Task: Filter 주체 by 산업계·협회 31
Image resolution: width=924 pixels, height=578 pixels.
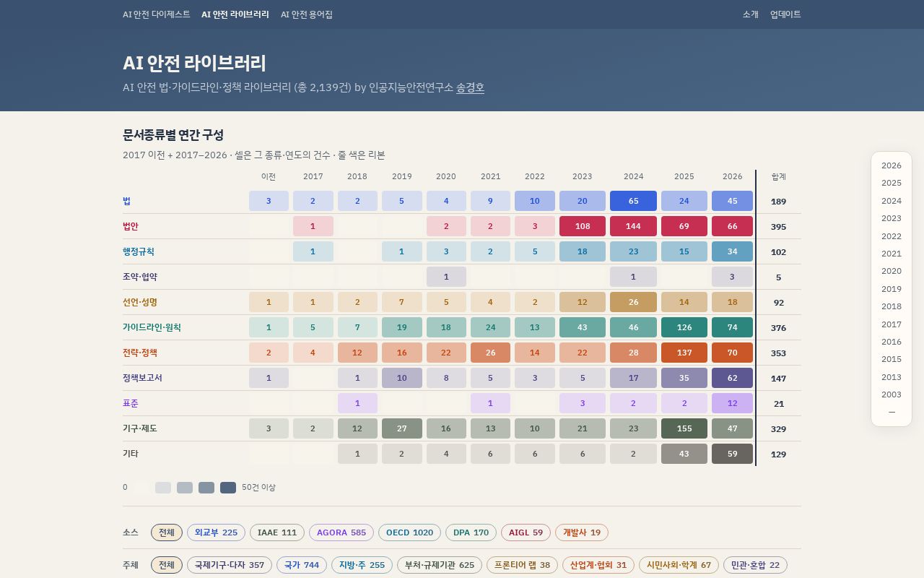Action: click(x=598, y=565)
